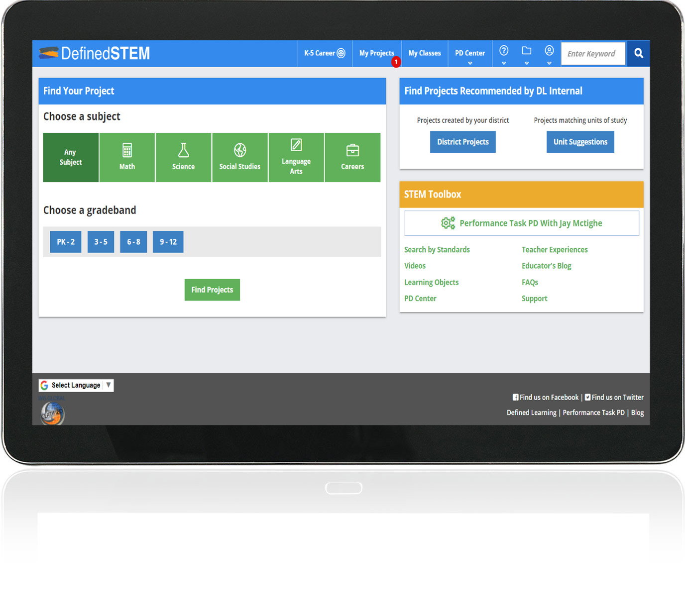The image size is (685, 616).
Task: Go to My Classes
Action: [x=425, y=53]
